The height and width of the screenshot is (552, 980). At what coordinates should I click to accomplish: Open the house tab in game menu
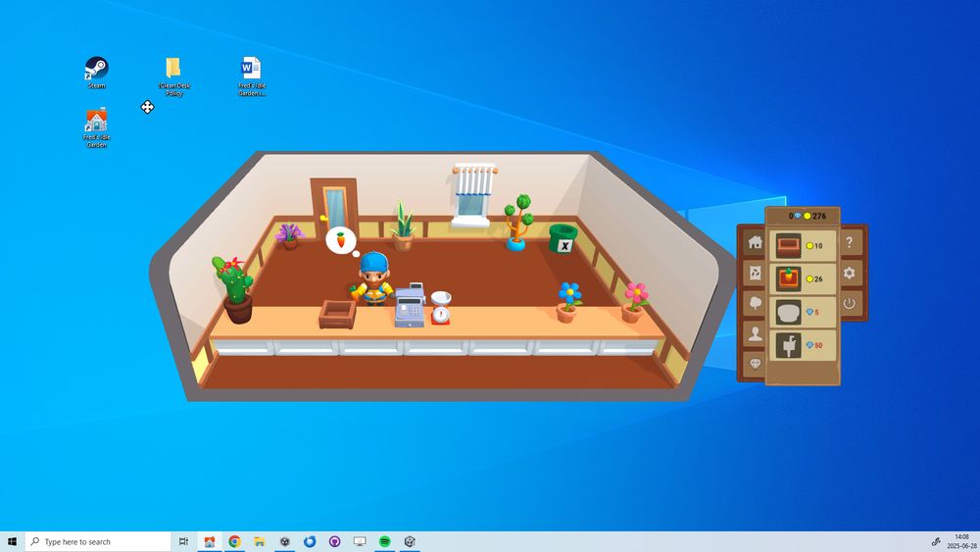[755, 242]
